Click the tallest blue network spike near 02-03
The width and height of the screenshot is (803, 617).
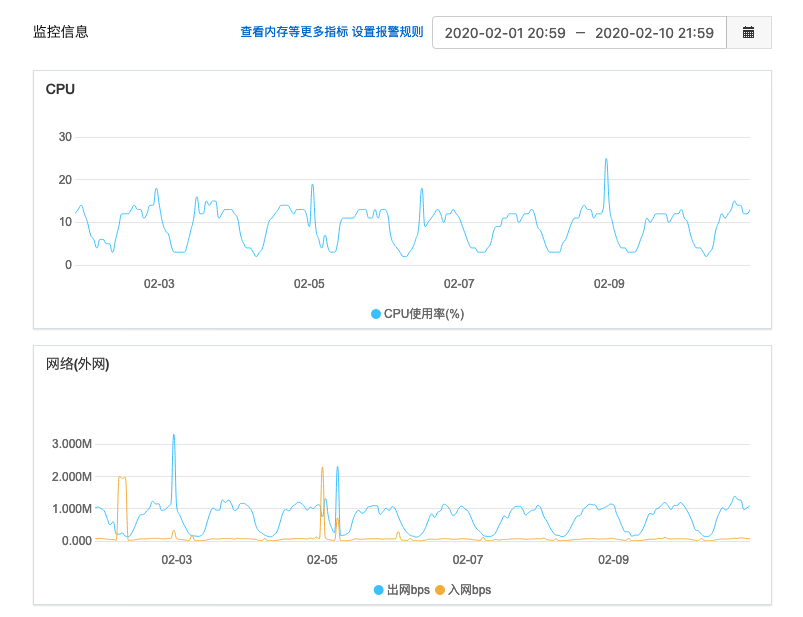(x=174, y=436)
